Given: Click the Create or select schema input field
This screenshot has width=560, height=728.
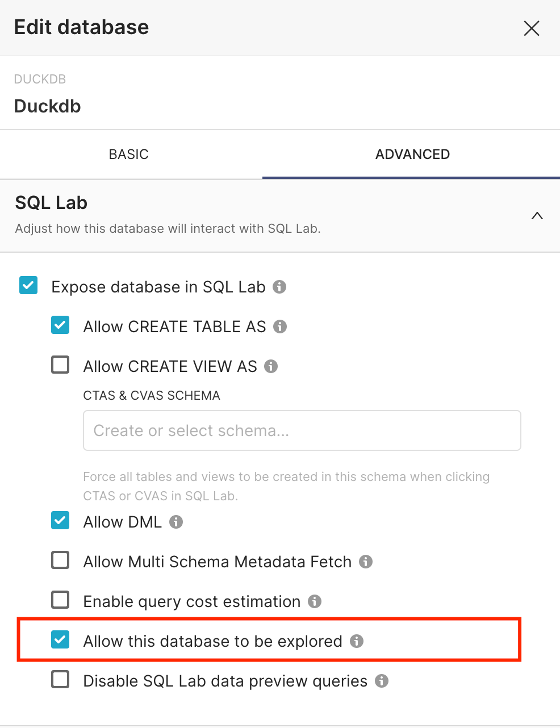Looking at the screenshot, I should (302, 430).
